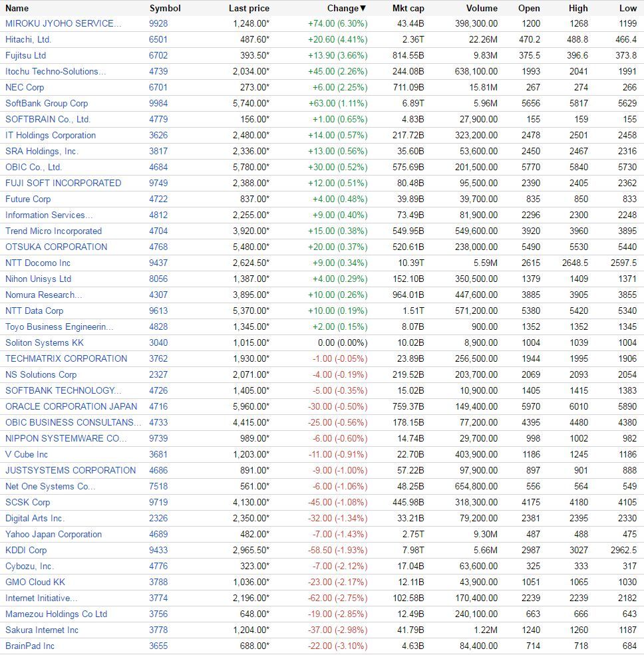Screen dimensions: 644x655
Task: Open GMO Cloud KK link
Action: click(x=35, y=583)
